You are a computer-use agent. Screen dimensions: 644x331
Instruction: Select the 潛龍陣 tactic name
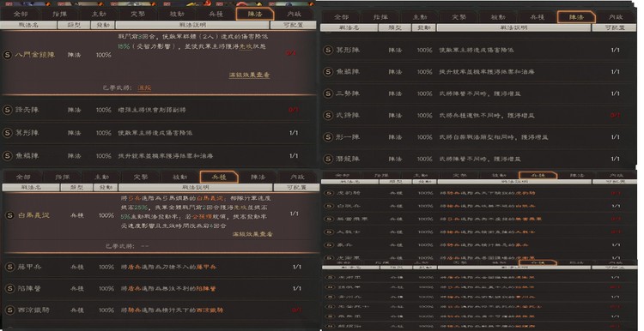coord(348,159)
